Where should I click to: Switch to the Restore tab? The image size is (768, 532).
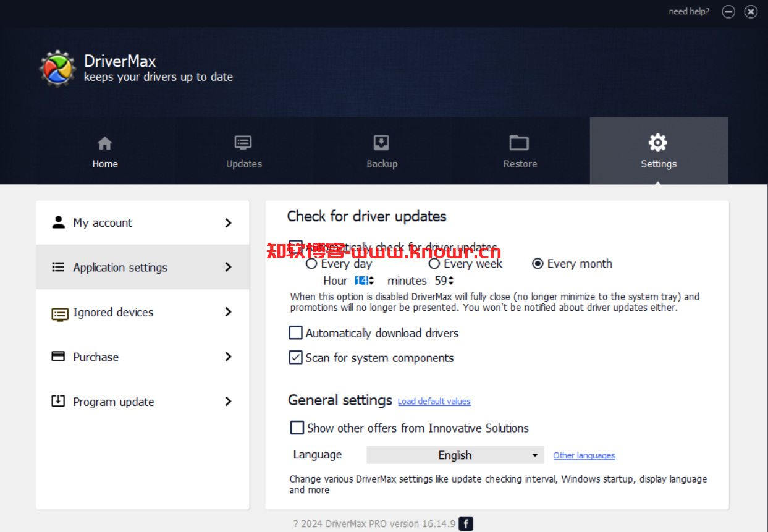520,151
